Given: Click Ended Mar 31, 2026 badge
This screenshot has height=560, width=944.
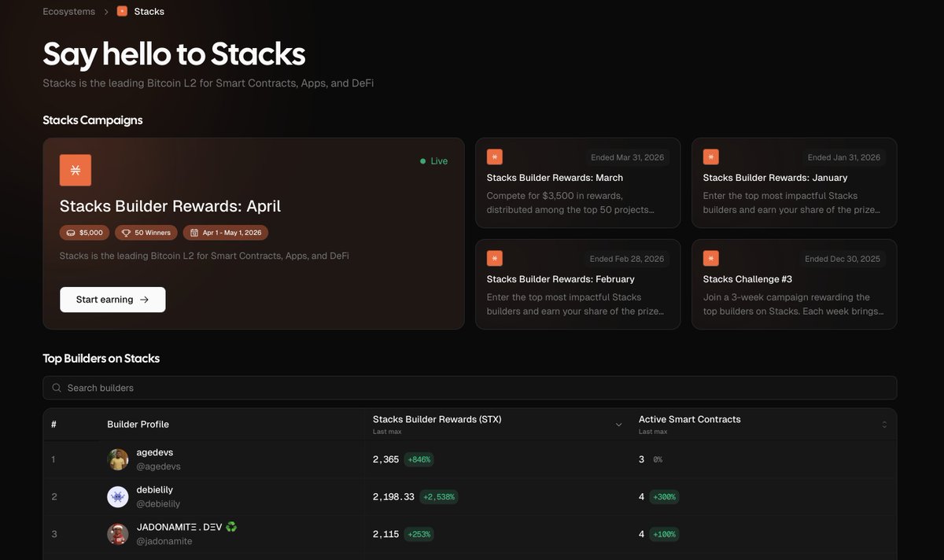Looking at the screenshot, I should [627, 157].
